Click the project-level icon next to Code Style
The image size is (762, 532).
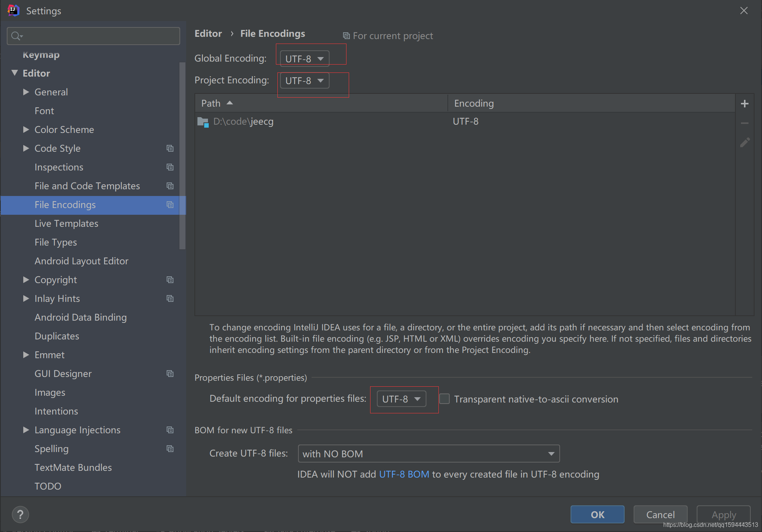pyautogui.click(x=170, y=148)
